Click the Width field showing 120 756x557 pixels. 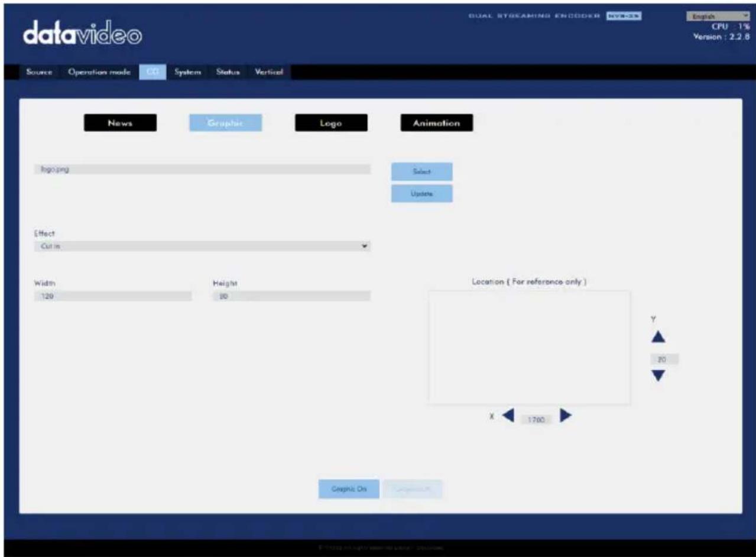click(113, 296)
